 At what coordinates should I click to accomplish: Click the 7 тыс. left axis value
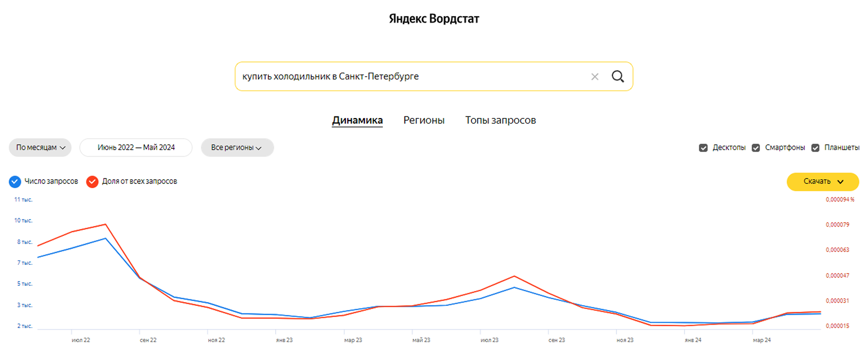pyautogui.click(x=25, y=263)
